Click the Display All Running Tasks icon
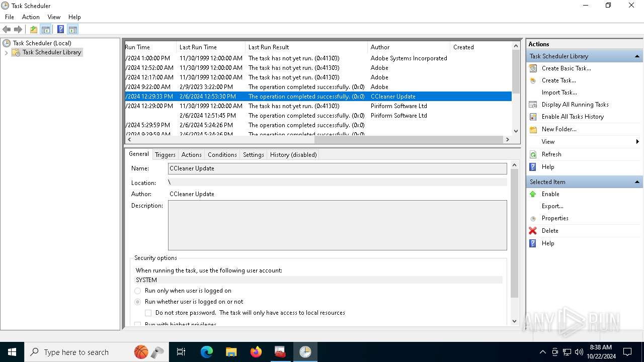Screen dimensions: 644x362 (x=533, y=105)
